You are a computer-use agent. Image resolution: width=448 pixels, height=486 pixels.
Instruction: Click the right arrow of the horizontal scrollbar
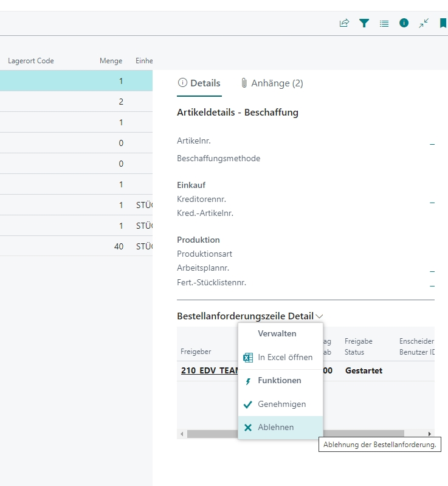(430, 434)
